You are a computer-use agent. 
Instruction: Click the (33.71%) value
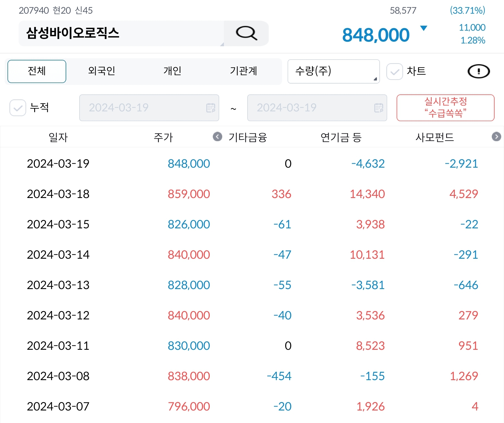(468, 11)
